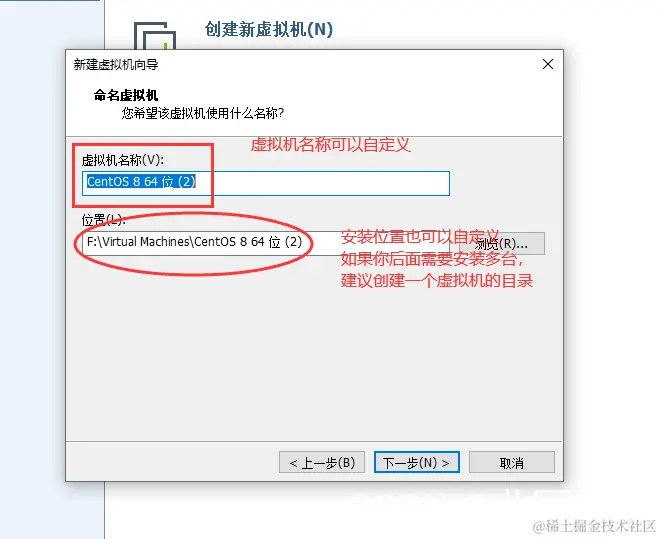661x539 pixels.
Task: Click the light blue left sidebar panel
Action: (x=52, y=270)
